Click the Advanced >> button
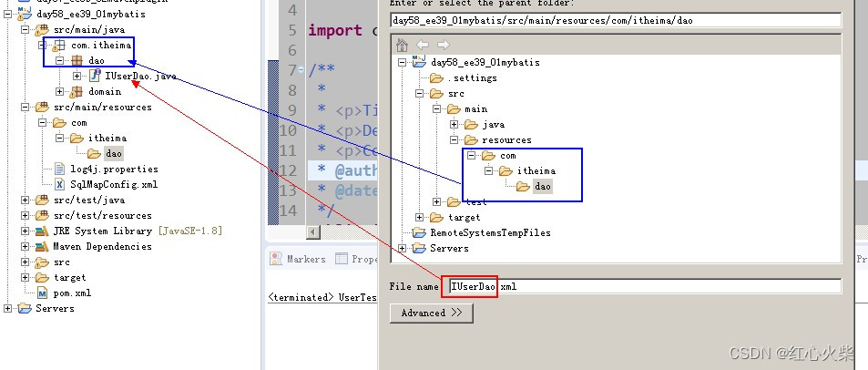Viewport: 868px width, 370px height. click(x=431, y=313)
